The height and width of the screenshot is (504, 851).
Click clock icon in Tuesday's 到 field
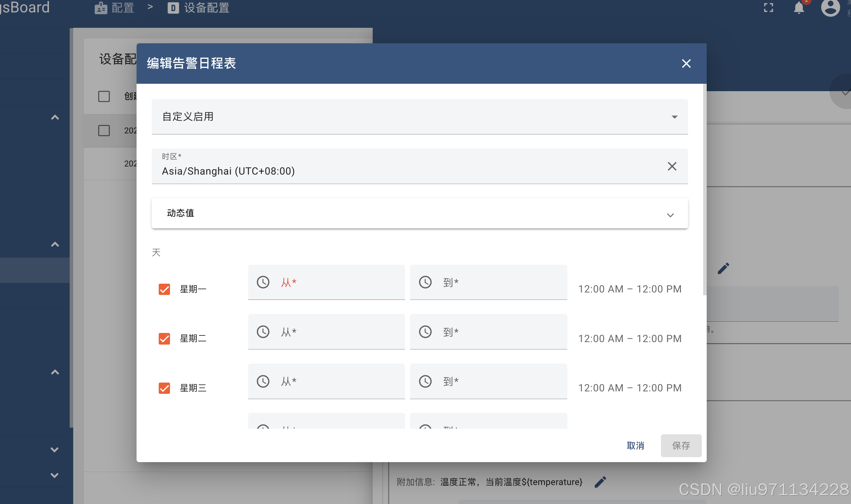(x=425, y=332)
